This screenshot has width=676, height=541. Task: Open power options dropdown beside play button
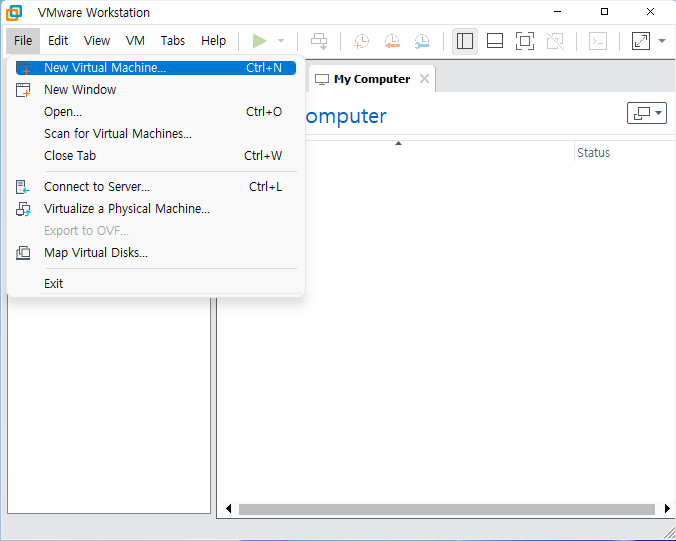[x=281, y=41]
